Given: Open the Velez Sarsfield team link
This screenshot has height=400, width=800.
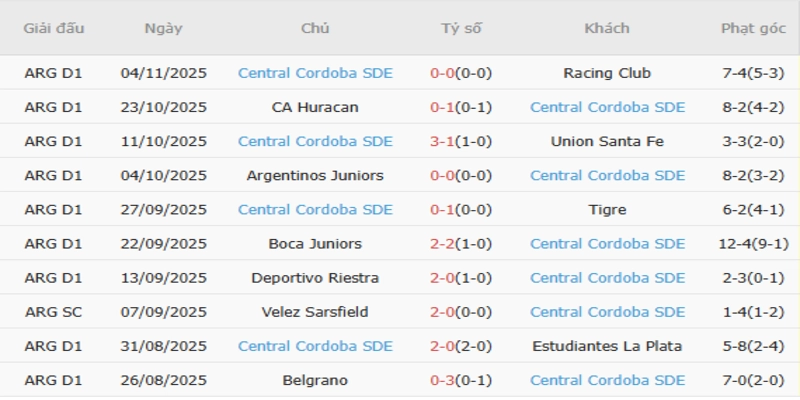Looking at the screenshot, I should (315, 311).
